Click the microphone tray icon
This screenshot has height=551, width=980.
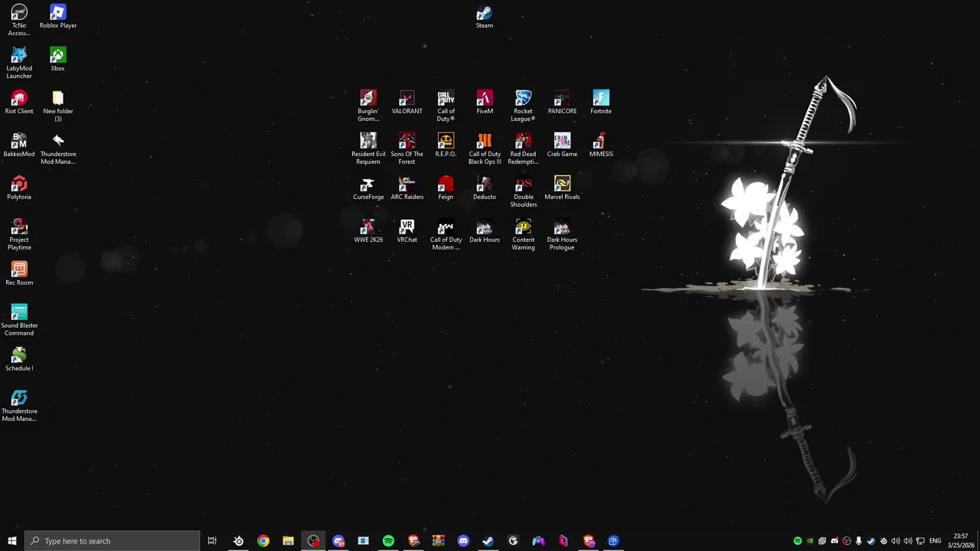coord(859,541)
